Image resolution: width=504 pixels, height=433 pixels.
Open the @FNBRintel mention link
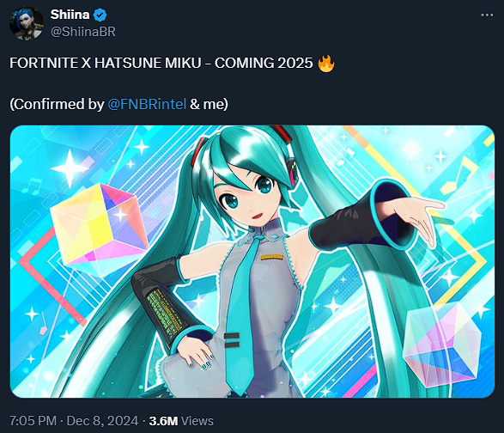point(147,104)
